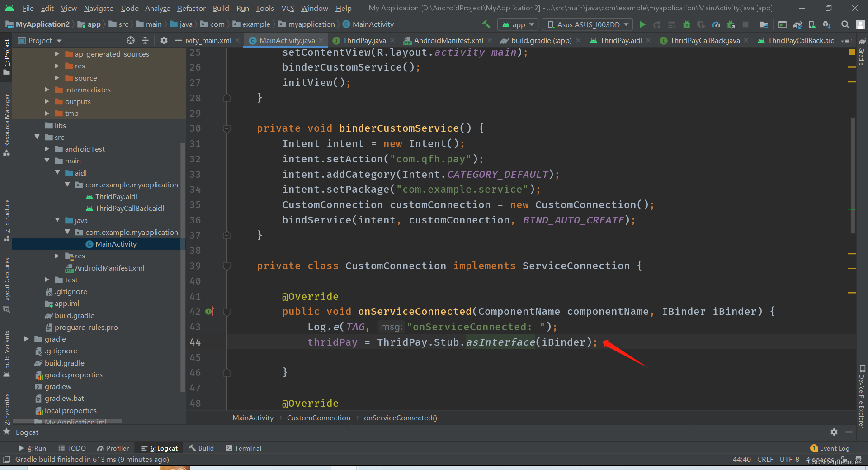Collapse the src folder
Image resolution: width=868 pixels, height=470 pixels.
(x=37, y=137)
